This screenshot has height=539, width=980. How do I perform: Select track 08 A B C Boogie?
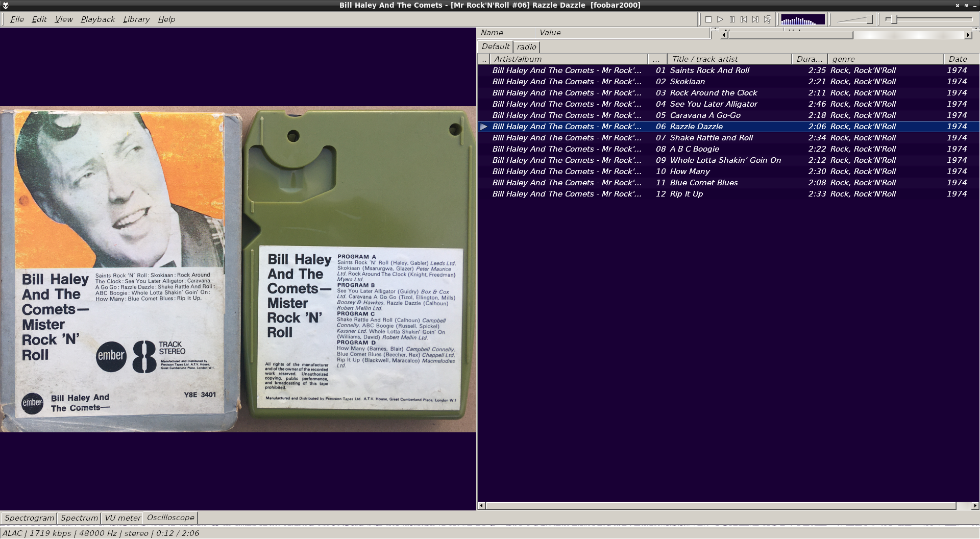728,149
